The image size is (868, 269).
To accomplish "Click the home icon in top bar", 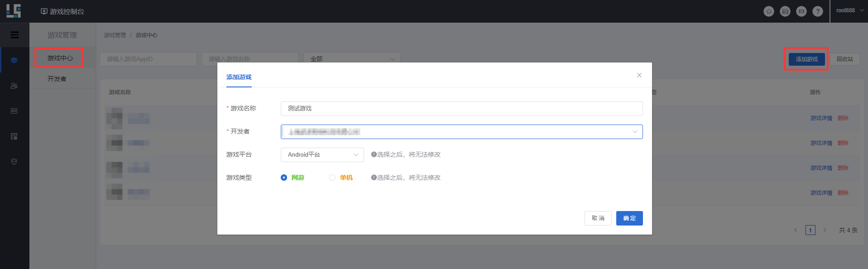I will coord(768,11).
